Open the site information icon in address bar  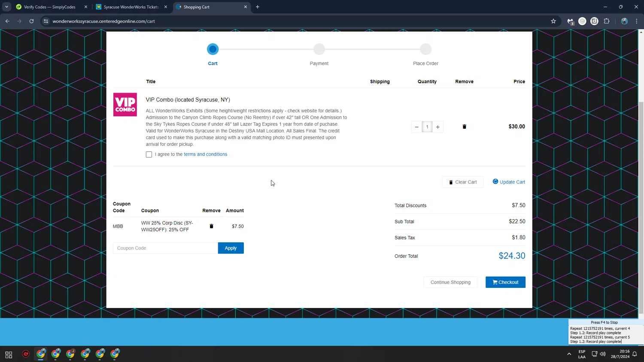[x=46, y=21]
